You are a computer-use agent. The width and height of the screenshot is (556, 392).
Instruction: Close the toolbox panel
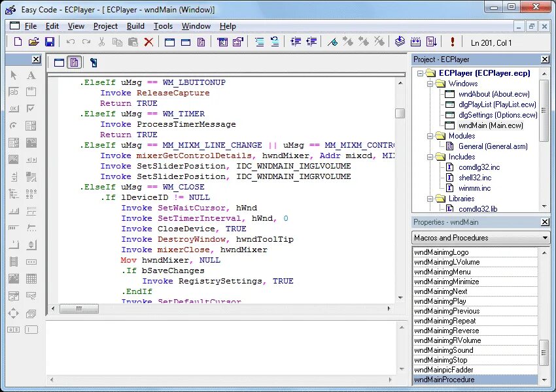[36, 59]
